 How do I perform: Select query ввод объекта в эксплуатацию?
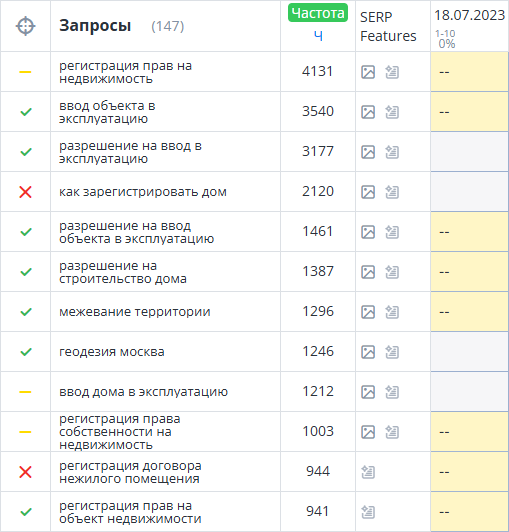tap(107, 112)
